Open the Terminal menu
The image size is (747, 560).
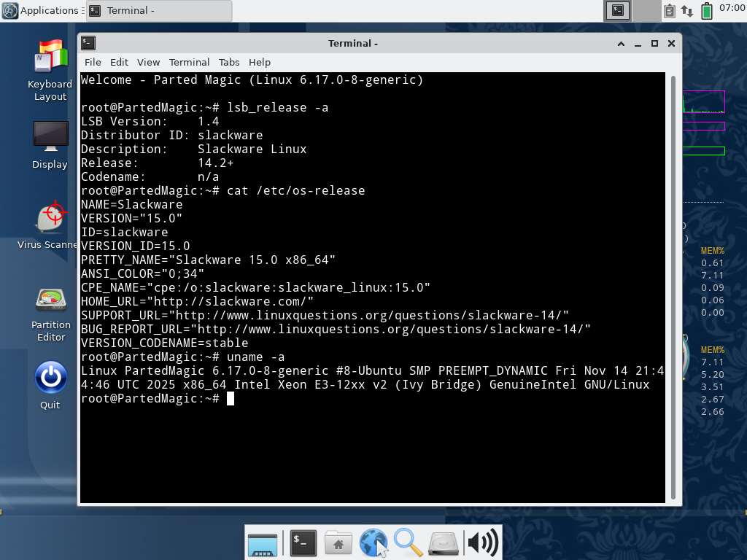pos(189,62)
